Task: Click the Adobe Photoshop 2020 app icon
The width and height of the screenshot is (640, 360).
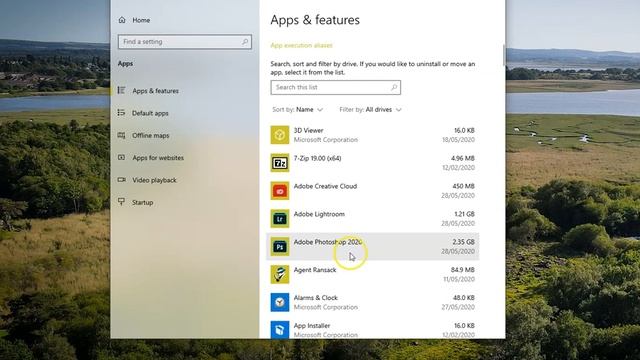Action: coord(280,247)
